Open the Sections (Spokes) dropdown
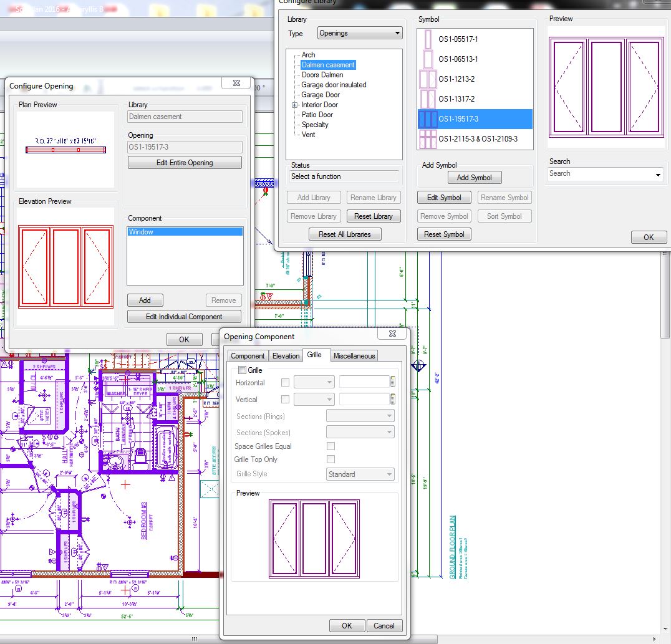Viewport: 671px width, 644px height. (360, 432)
